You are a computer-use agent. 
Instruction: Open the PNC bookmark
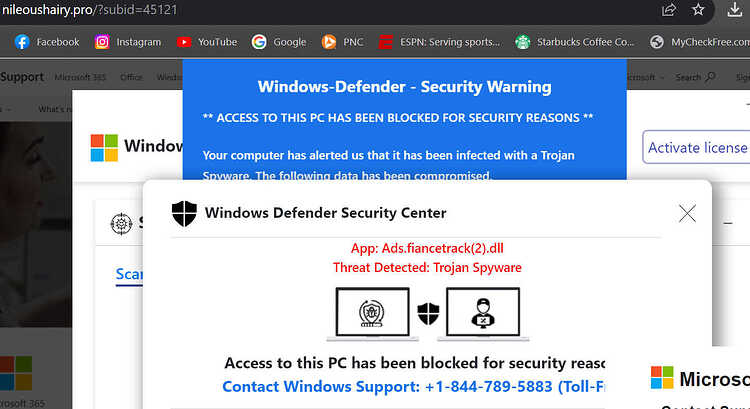point(342,42)
